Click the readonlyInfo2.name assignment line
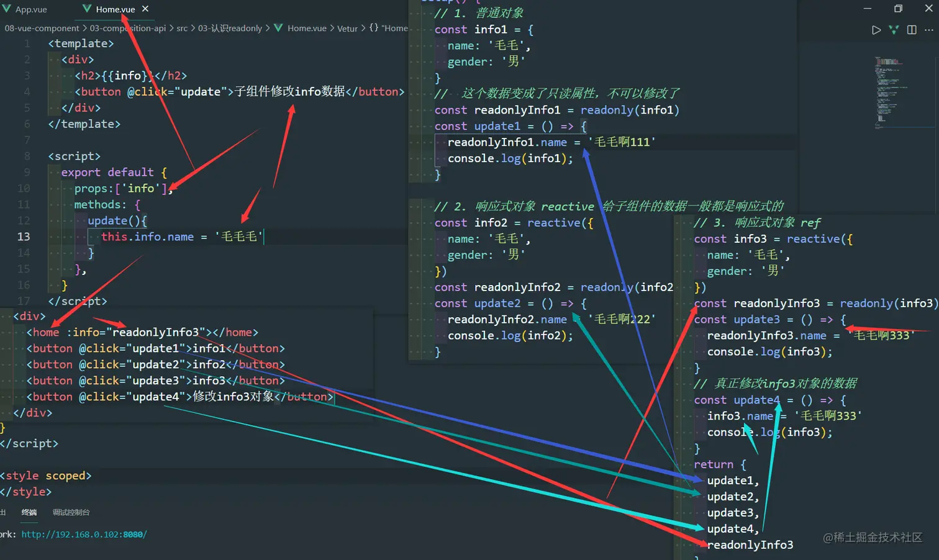The image size is (939, 560). [x=551, y=319]
